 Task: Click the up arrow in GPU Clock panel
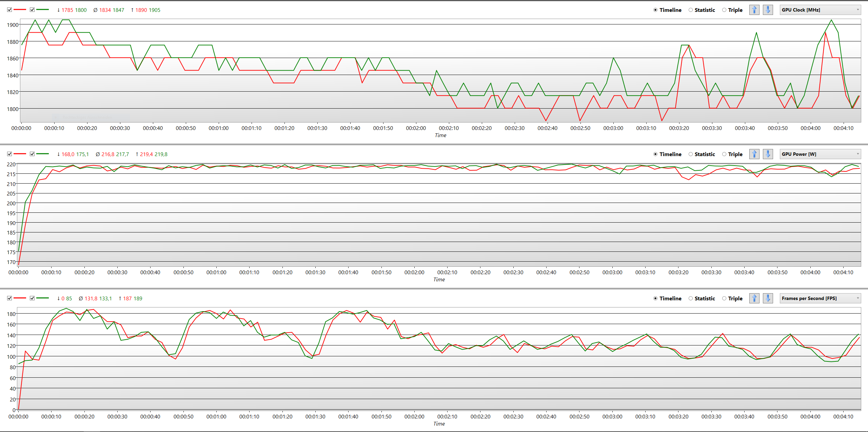(x=754, y=10)
